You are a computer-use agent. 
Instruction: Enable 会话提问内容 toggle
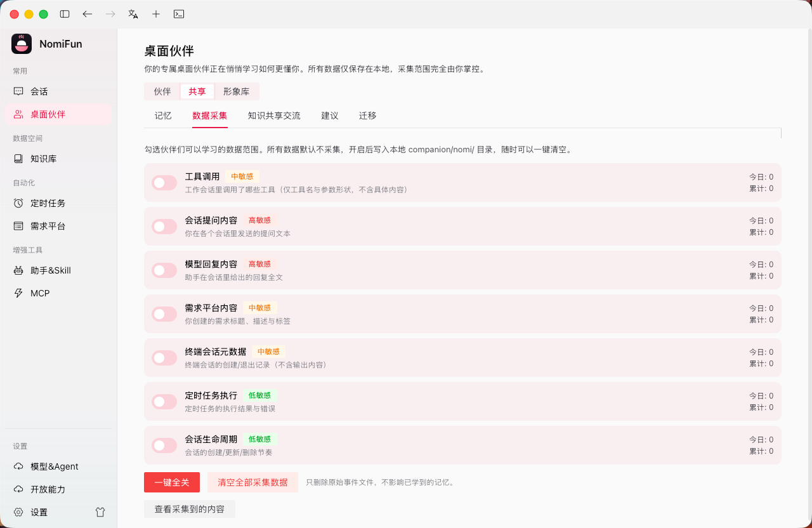[x=164, y=227]
